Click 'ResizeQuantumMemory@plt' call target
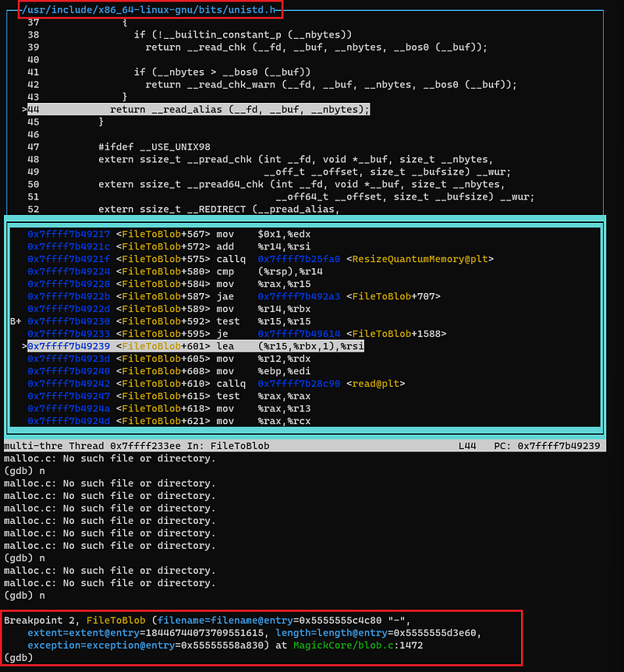This screenshot has width=624, height=672. [x=420, y=260]
